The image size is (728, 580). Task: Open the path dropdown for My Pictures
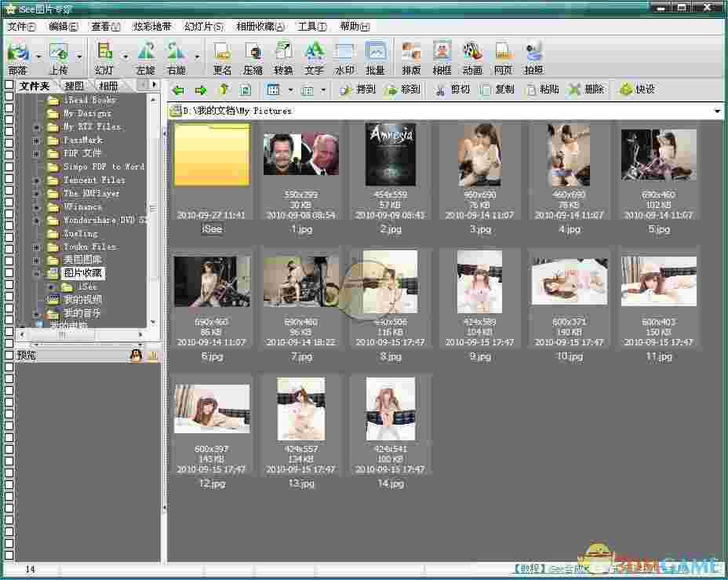719,111
